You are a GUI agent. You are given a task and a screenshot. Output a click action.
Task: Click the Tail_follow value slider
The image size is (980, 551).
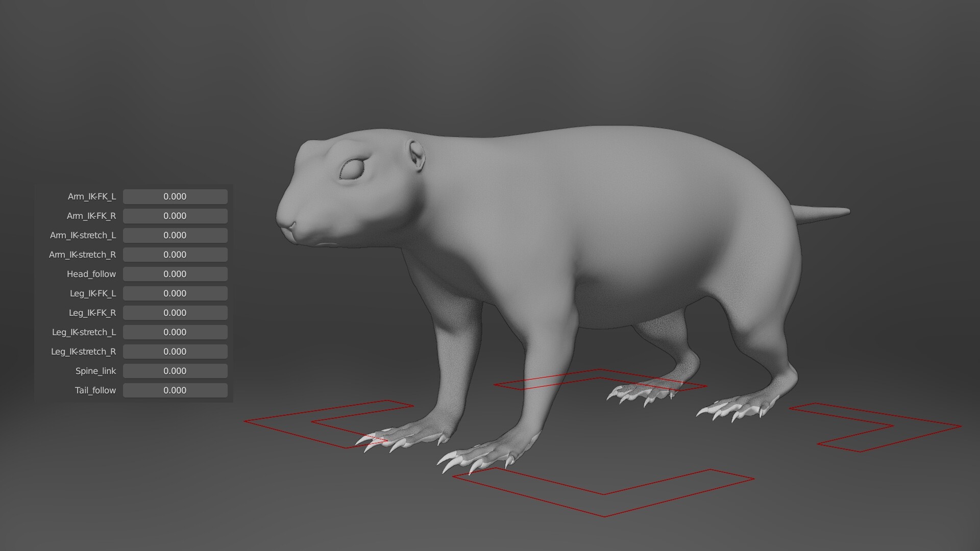pyautogui.click(x=175, y=390)
